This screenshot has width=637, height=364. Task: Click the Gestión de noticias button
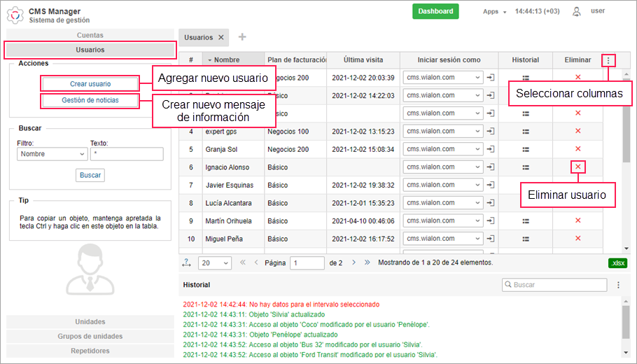click(x=90, y=100)
